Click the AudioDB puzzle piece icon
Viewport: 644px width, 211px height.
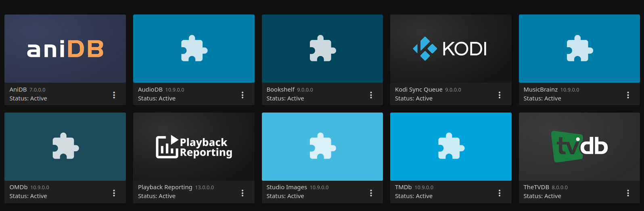pyautogui.click(x=194, y=49)
